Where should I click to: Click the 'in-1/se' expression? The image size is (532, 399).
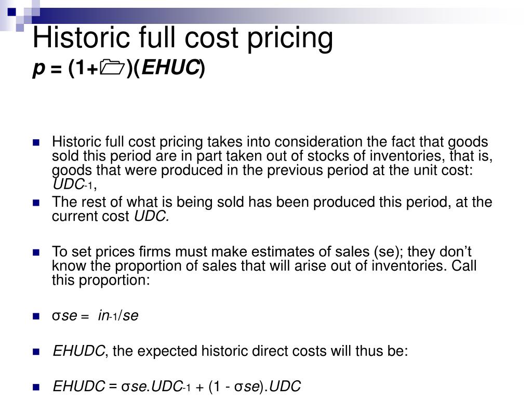[x=118, y=315]
